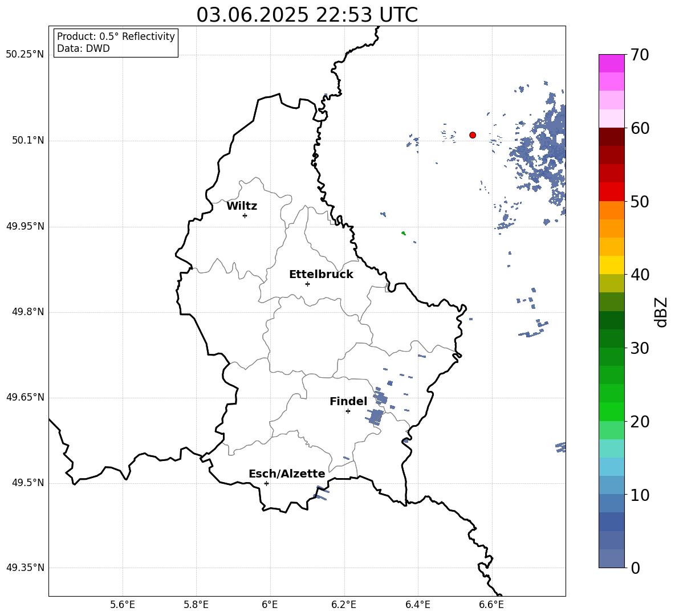Click the Esch/Alzette city label

[287, 474]
